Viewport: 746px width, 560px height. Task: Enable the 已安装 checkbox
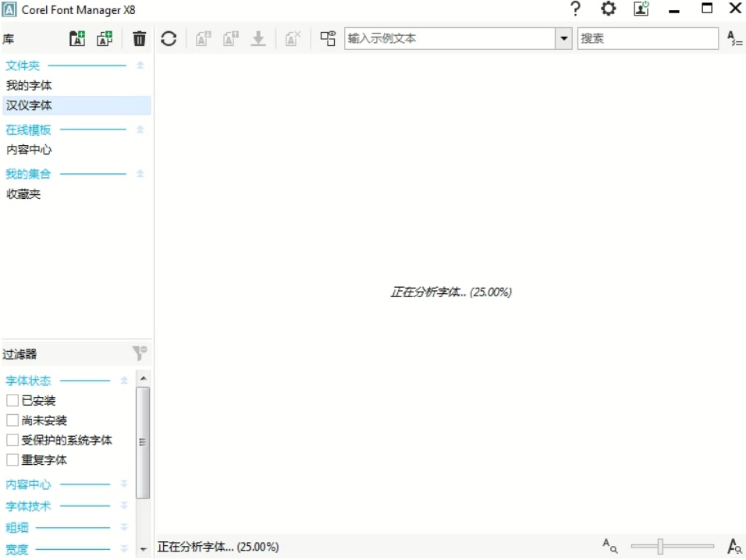point(12,401)
